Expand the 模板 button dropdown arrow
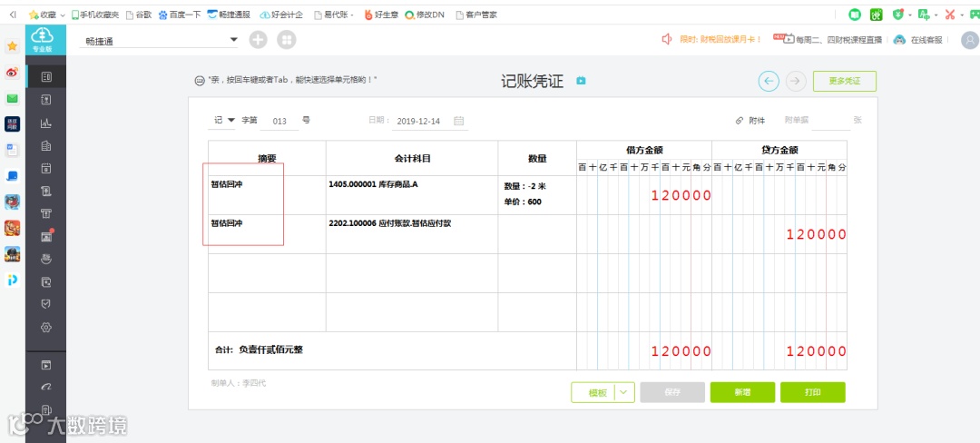The width and height of the screenshot is (980, 443). 625,392
